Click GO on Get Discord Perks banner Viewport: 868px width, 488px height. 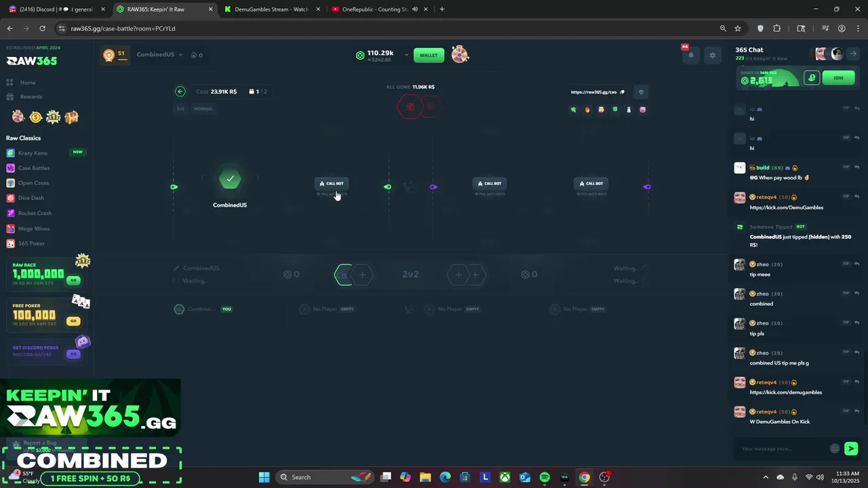pos(73,354)
